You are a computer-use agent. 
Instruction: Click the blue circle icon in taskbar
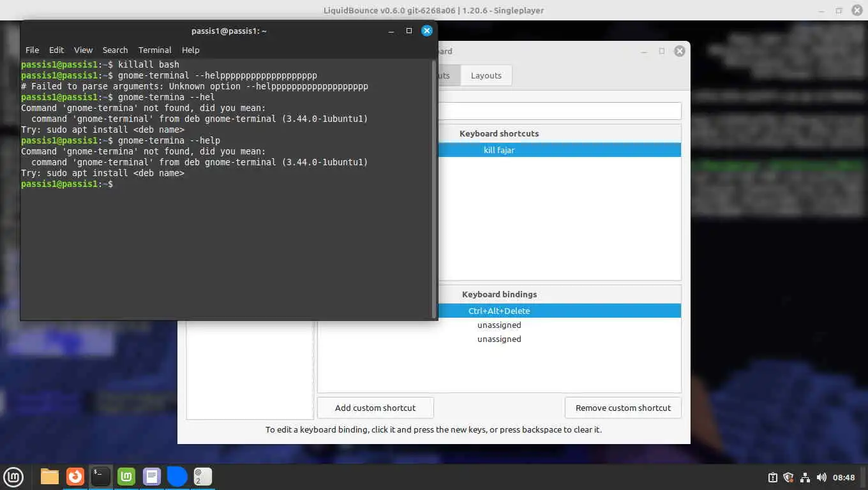(x=177, y=477)
